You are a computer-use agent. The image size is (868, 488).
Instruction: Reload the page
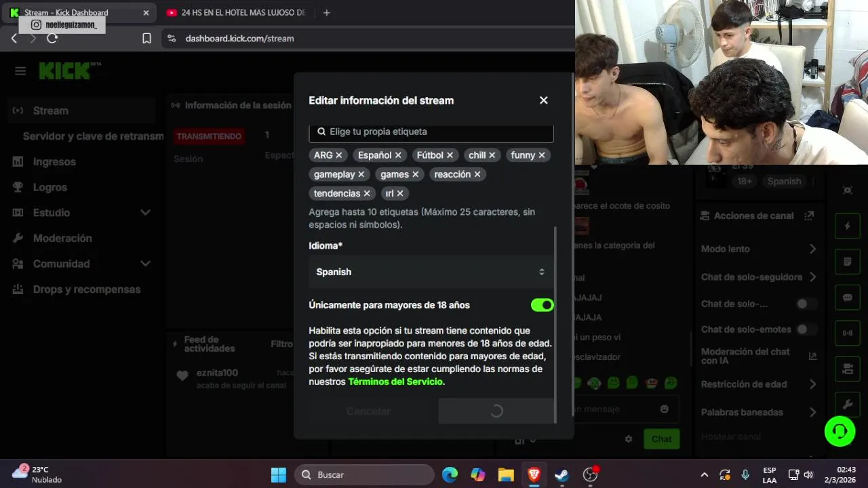pos(52,39)
